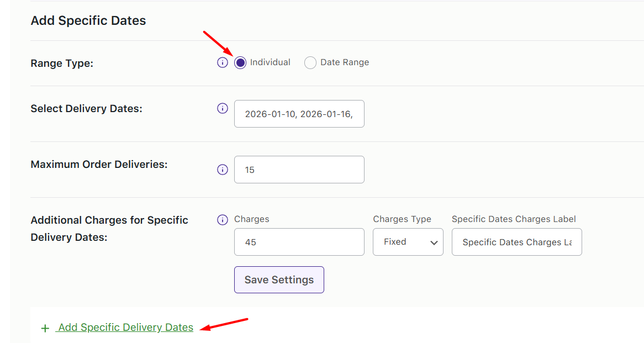Click the 'Charges Type' caption text
The height and width of the screenshot is (343, 644).
[402, 219]
